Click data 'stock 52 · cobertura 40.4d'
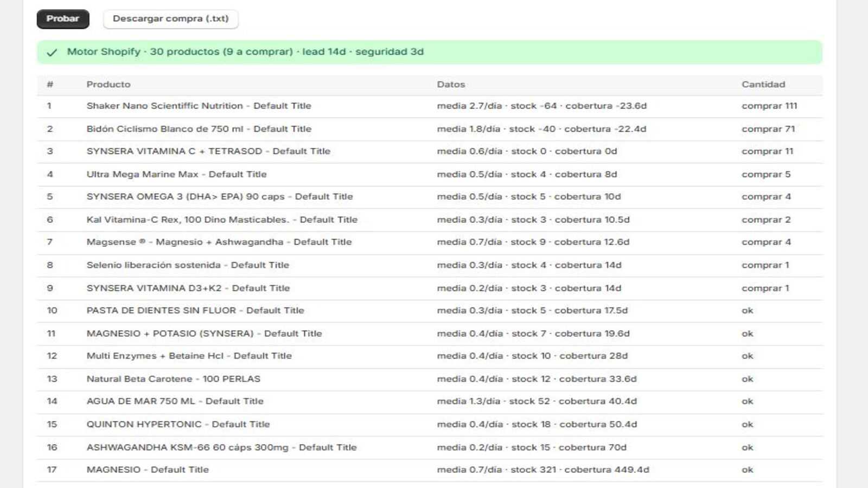 573,401
